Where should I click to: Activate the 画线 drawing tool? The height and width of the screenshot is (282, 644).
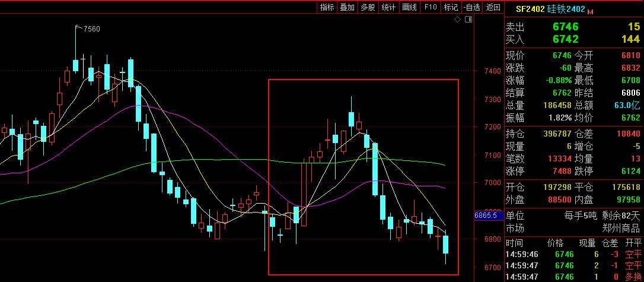pos(409,7)
